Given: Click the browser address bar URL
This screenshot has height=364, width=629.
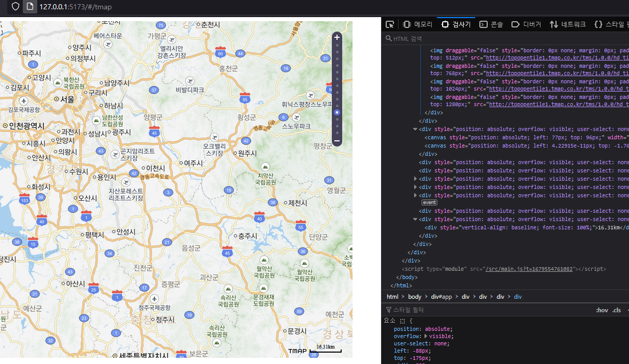Looking at the screenshot, I should coord(76,7).
